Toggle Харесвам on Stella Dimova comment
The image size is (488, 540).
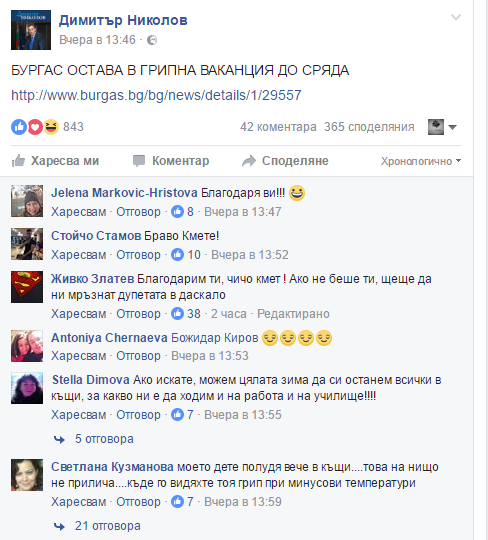79,415
